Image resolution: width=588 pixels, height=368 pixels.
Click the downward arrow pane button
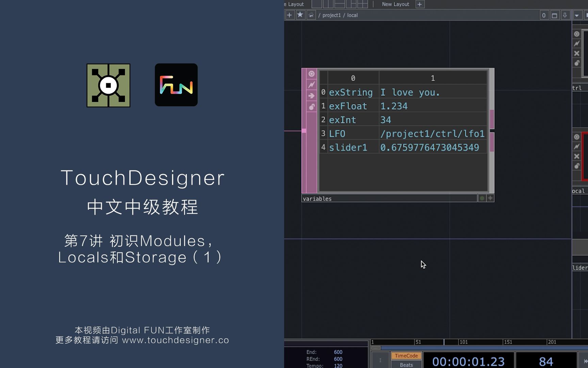pos(565,15)
